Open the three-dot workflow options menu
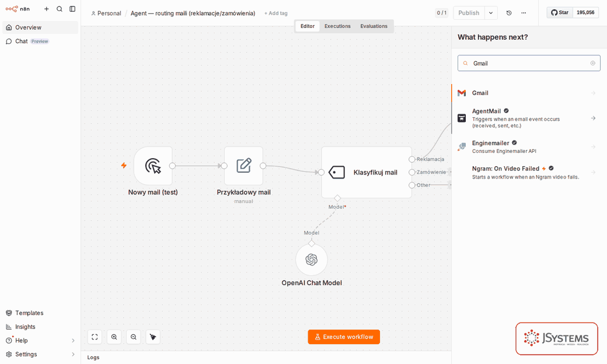607x364 pixels. [x=524, y=13]
